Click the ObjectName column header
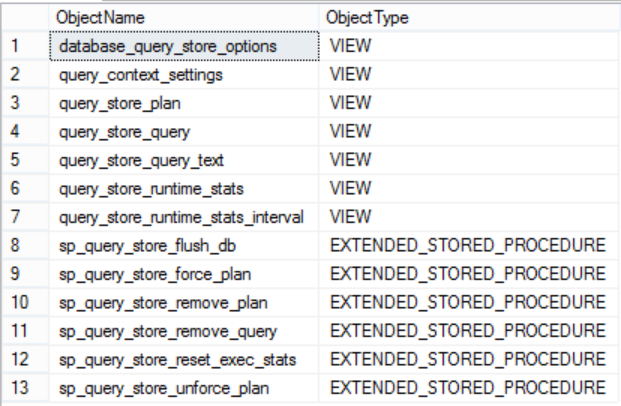Viewport: 621px width, 406px height. click(x=100, y=18)
